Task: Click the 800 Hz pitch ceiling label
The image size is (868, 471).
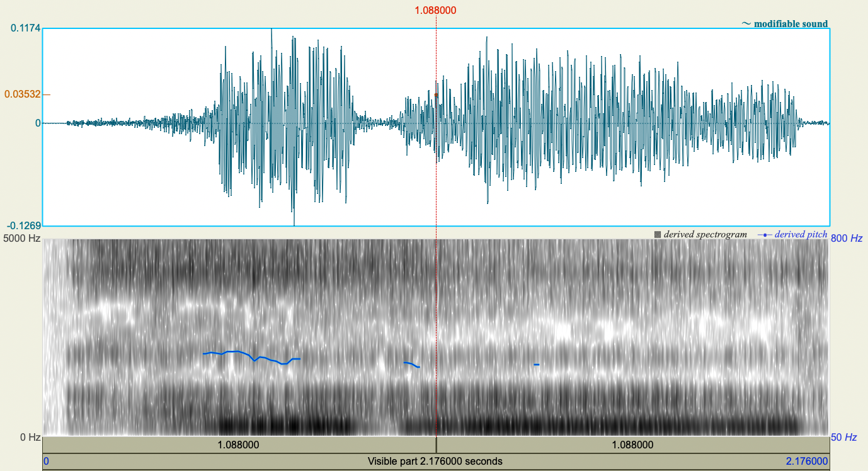Action: [846, 238]
